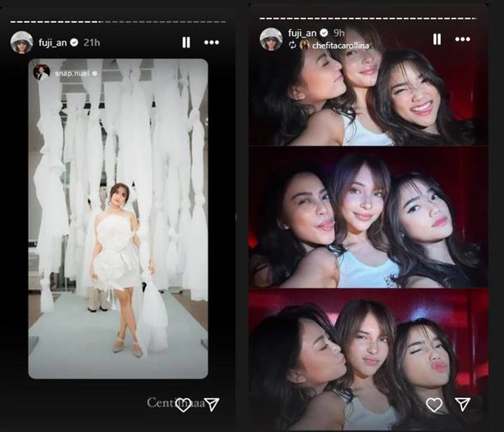The image size is (504, 432).
Task: Open reshared white dress post image
Action: coord(118,218)
